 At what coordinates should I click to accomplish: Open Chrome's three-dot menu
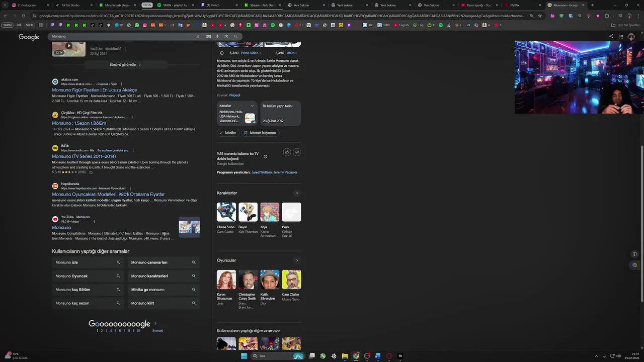click(638, 16)
